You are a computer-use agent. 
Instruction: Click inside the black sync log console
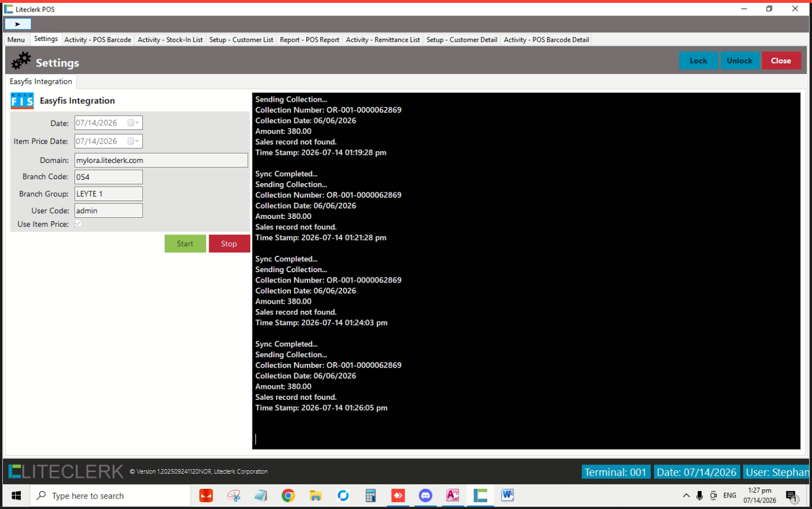click(526, 271)
